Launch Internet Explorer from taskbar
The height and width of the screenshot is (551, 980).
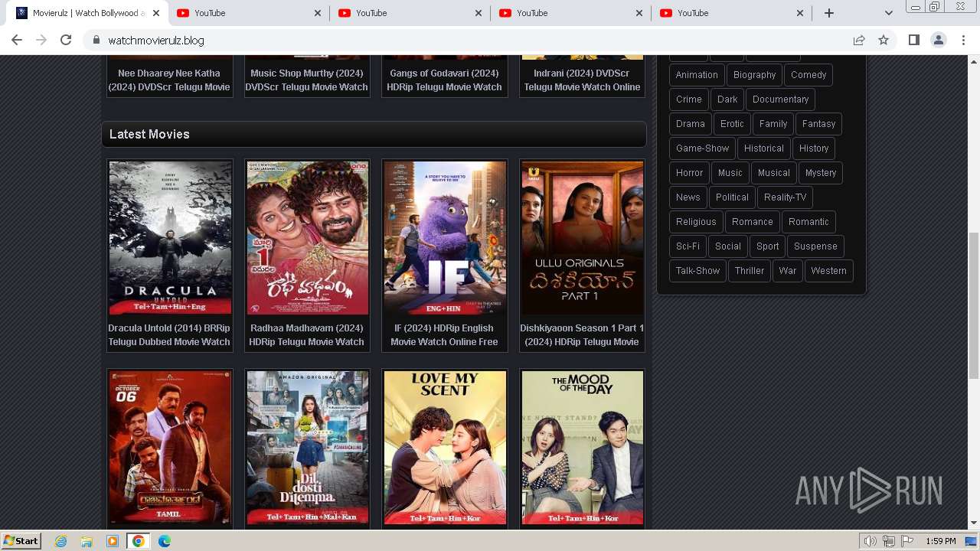[60, 541]
